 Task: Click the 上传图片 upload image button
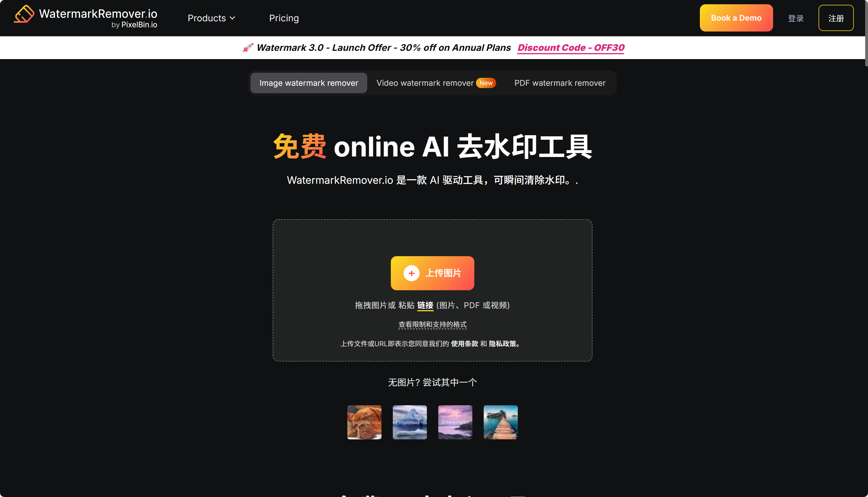(432, 273)
